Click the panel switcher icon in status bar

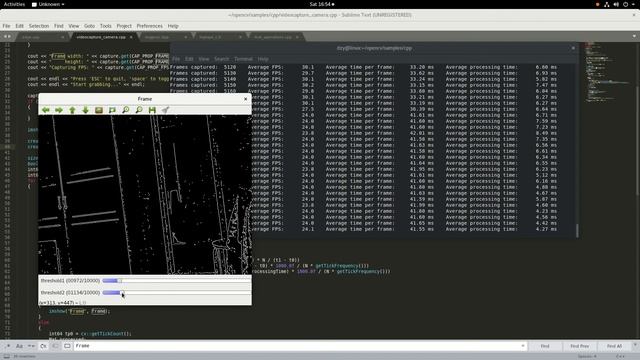(7, 356)
